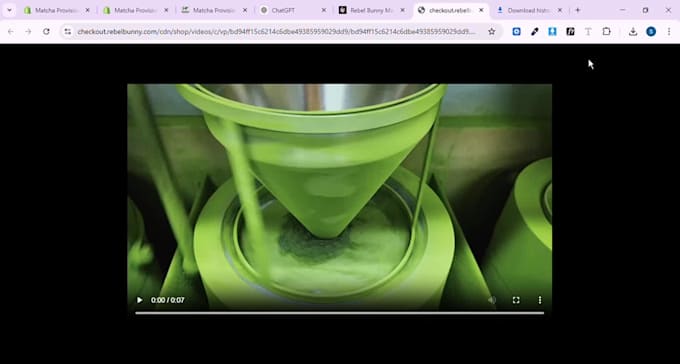Unmute the video using the volume icon
The width and height of the screenshot is (680, 364).
(x=492, y=300)
